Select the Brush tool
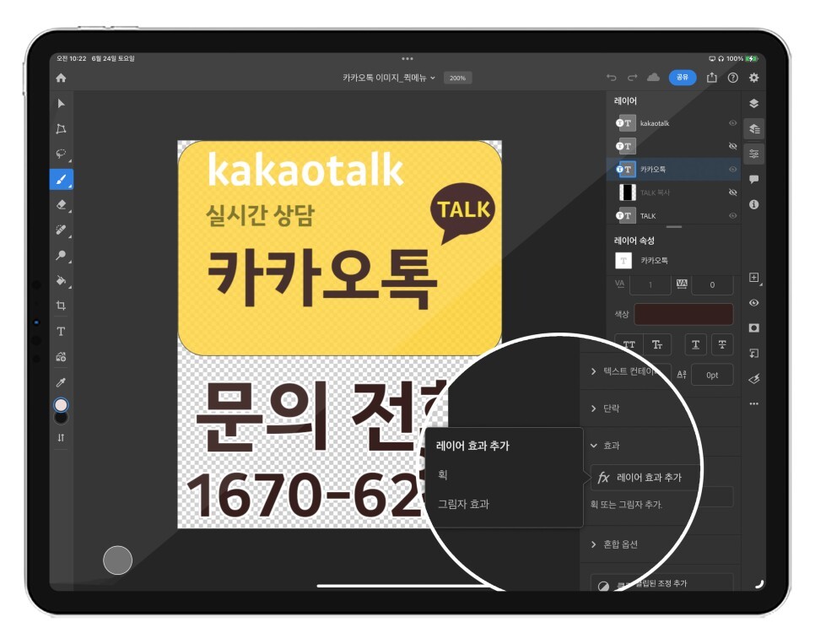 (x=62, y=180)
